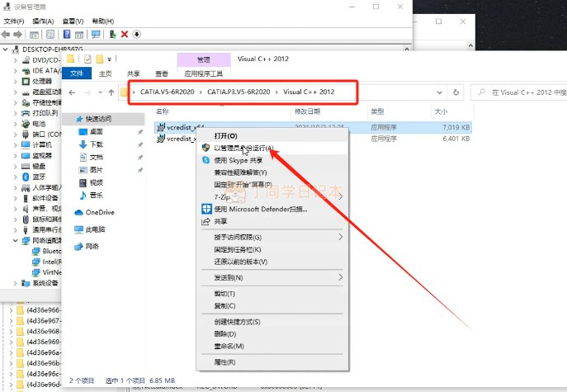Switch to the Share (共享) ribbon tab
This screenshot has width=567, height=392.
coord(134,73)
